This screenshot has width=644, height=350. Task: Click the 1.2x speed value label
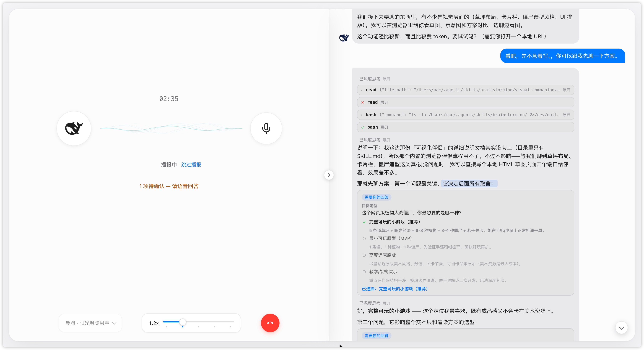[154, 323]
